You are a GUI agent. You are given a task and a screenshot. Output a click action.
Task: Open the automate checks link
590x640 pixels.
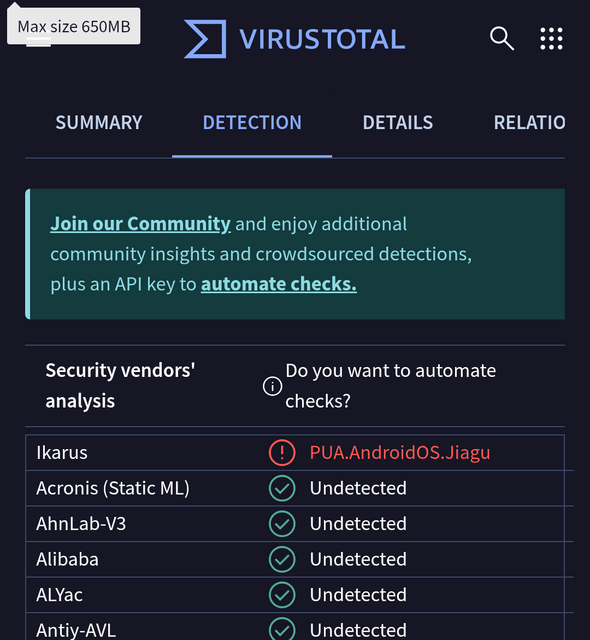(279, 284)
